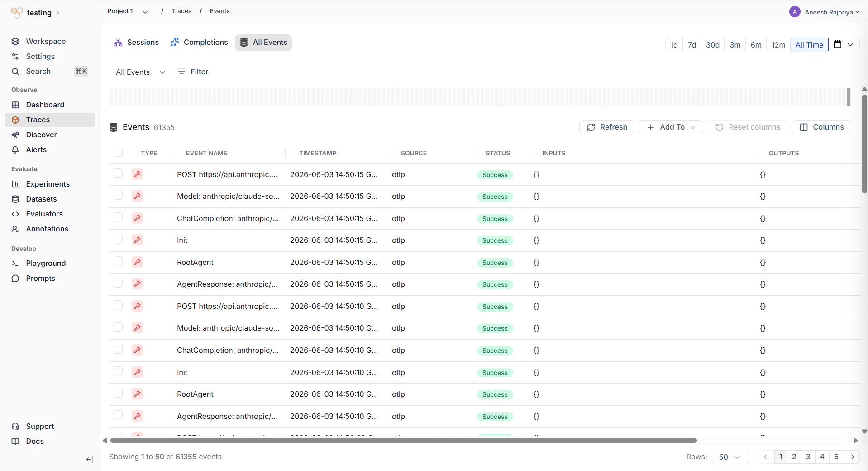Switch to the Completions tab

point(199,43)
